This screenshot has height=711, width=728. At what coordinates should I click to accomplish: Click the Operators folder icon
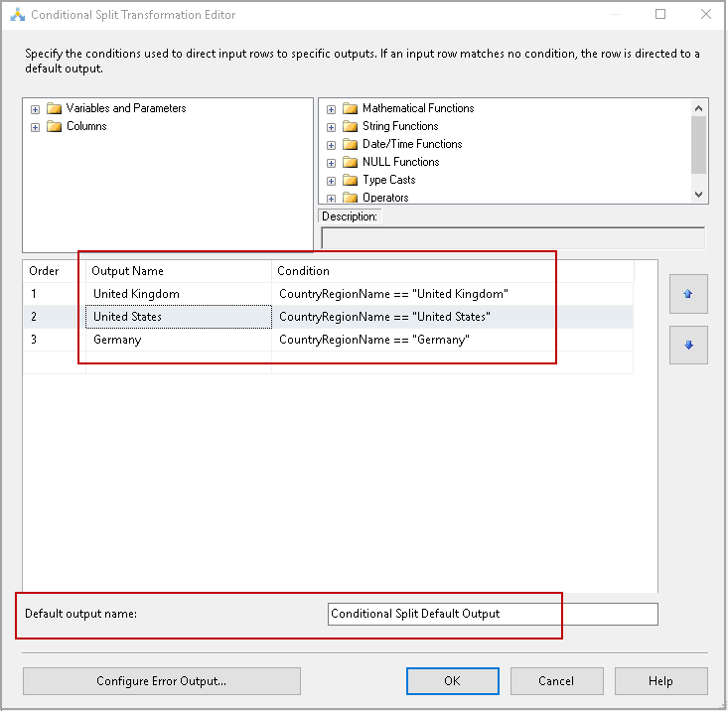350,198
